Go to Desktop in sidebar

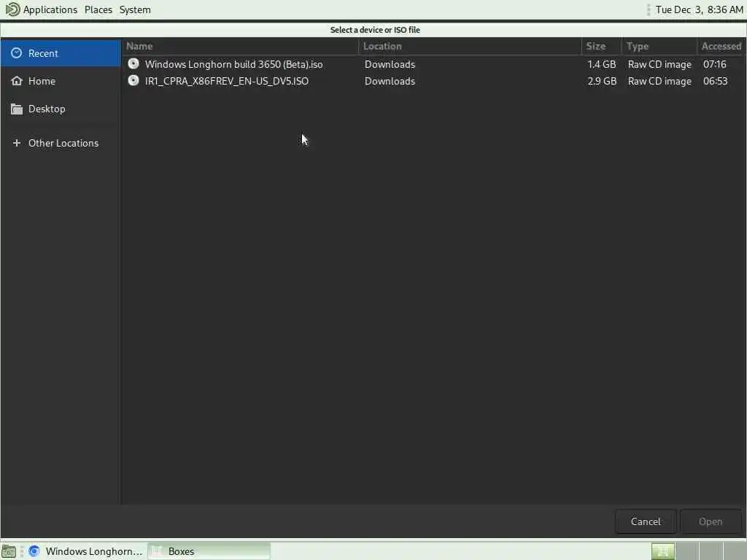(61, 109)
